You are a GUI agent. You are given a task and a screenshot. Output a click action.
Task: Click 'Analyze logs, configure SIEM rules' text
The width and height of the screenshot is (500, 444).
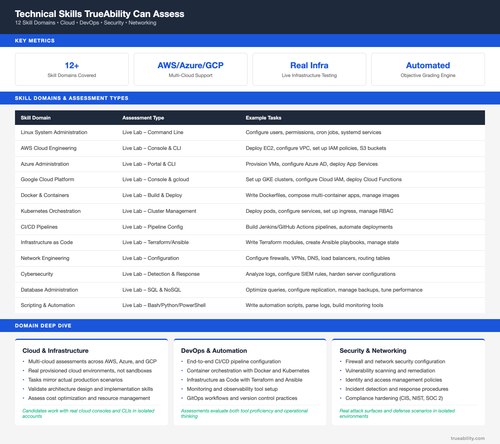321,274
